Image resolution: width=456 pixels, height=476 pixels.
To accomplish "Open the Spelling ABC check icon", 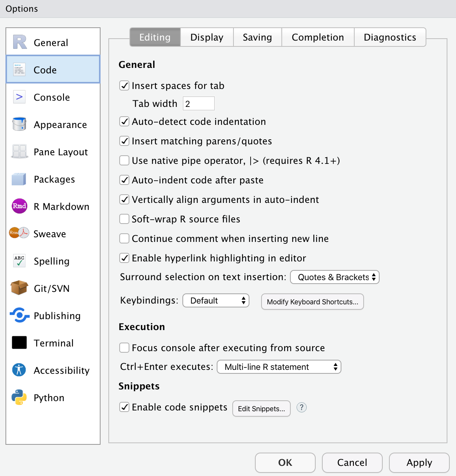I will click(19, 261).
